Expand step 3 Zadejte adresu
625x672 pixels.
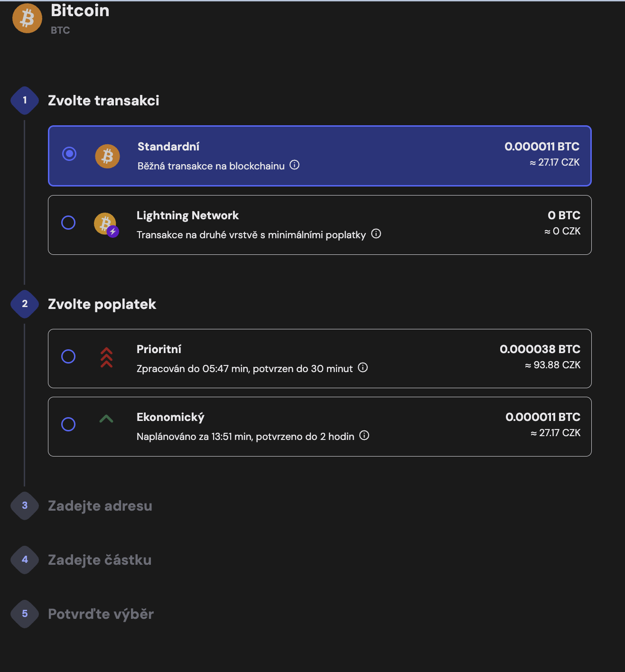click(100, 506)
